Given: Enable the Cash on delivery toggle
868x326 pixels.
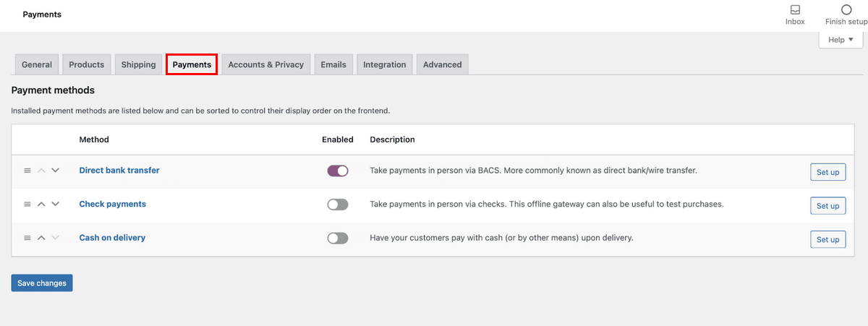Looking at the screenshot, I should point(338,238).
